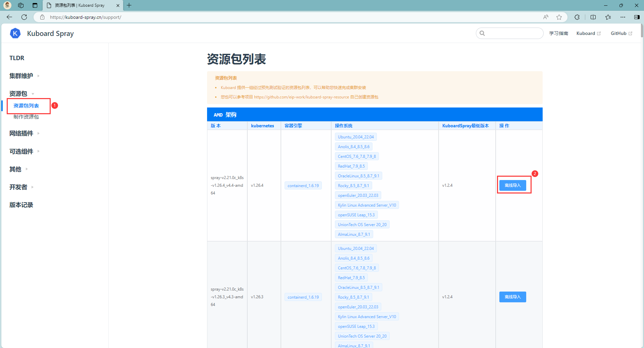
Task: Click the Kuboard Spray logo icon
Action: (15, 33)
